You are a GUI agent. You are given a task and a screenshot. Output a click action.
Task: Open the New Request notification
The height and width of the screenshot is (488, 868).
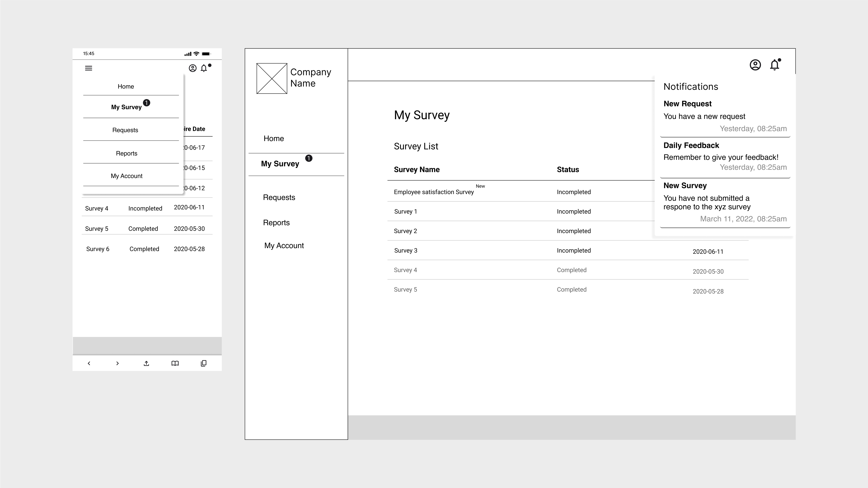725,117
